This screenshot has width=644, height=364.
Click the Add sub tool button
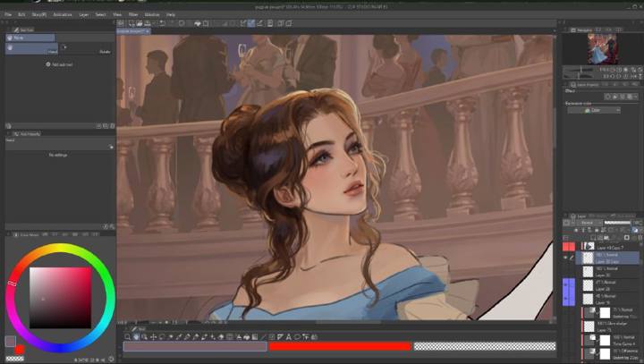(60, 64)
